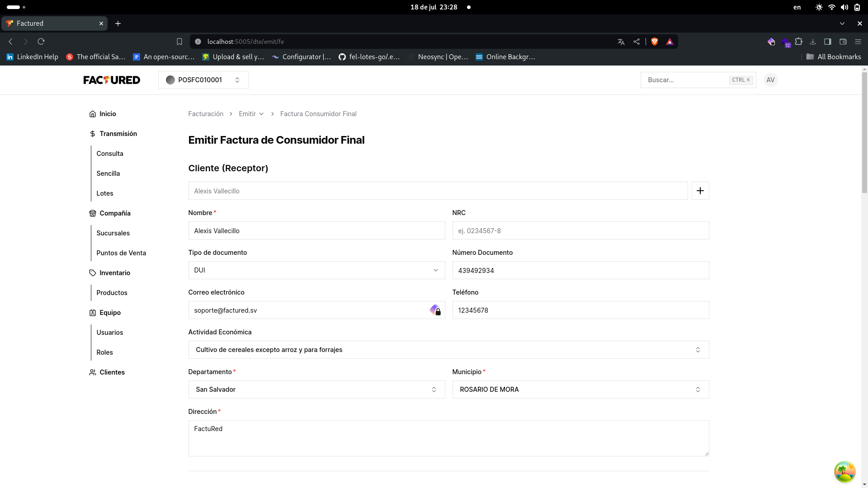Click the Facturado logo in header
Viewport: 868px width, 488px height.
112,80
